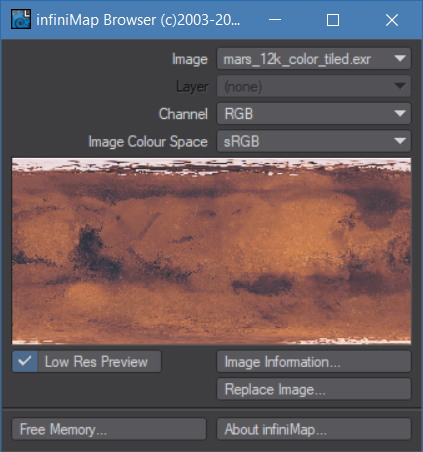
Task: Open the Image Information dialog
Action: coord(314,362)
